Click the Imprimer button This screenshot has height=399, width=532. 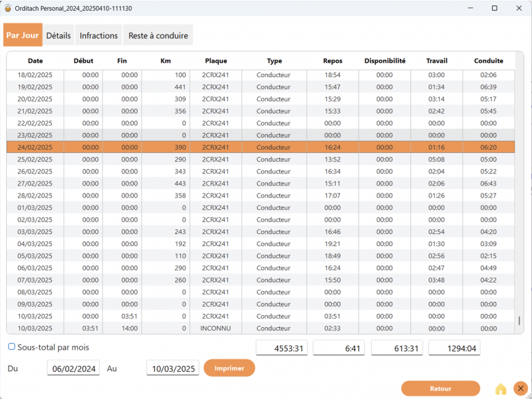point(229,368)
